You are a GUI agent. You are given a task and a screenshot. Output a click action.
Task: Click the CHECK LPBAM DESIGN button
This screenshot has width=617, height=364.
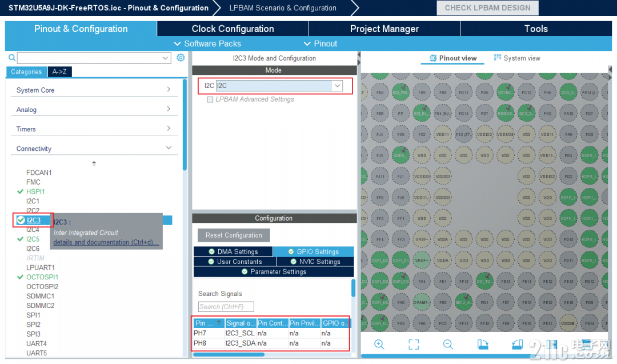point(487,8)
